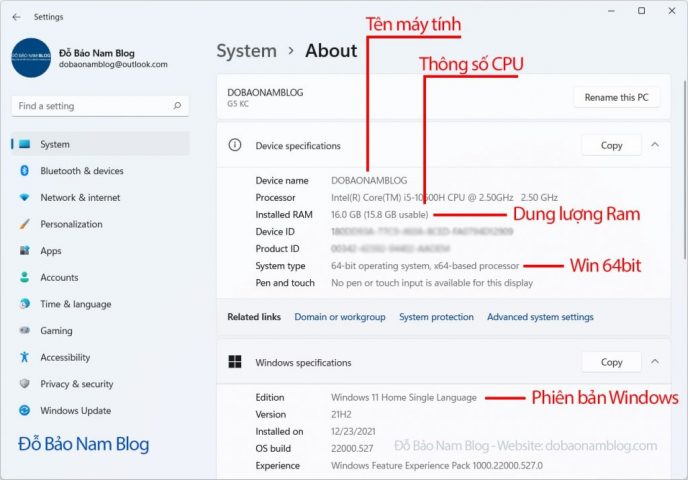Open Accessibility settings

[x=65, y=357]
